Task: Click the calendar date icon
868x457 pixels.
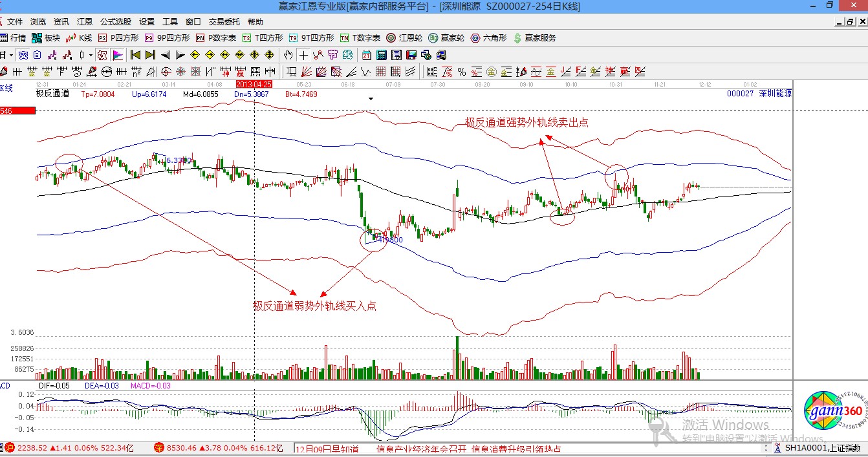Action: 367,55
